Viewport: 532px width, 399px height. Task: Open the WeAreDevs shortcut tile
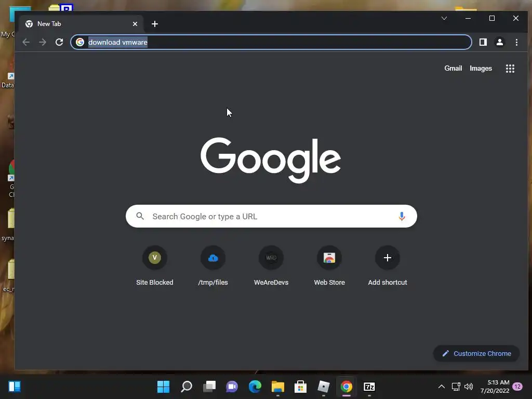[271, 266]
